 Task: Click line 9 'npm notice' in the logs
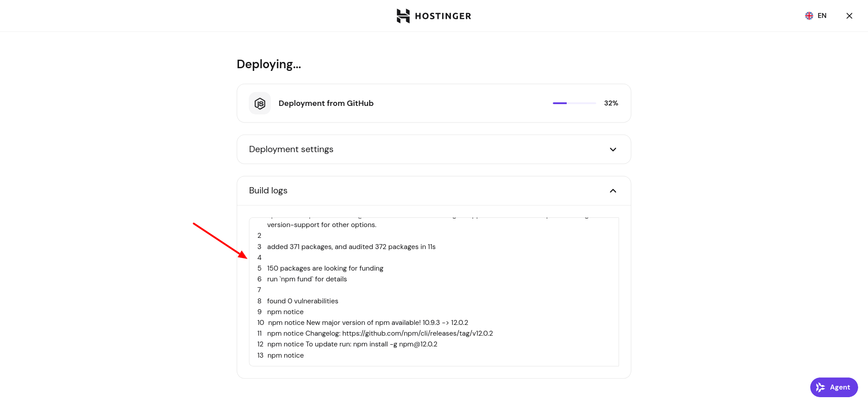click(x=285, y=312)
